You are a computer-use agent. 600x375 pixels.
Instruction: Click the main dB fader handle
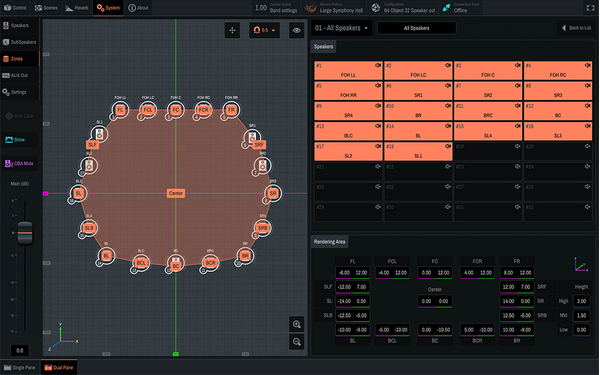25,233
